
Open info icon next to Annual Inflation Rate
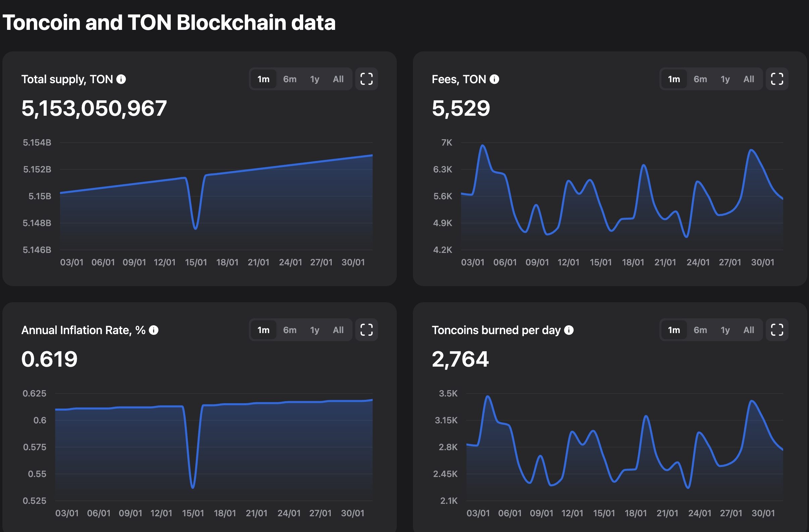tap(154, 330)
